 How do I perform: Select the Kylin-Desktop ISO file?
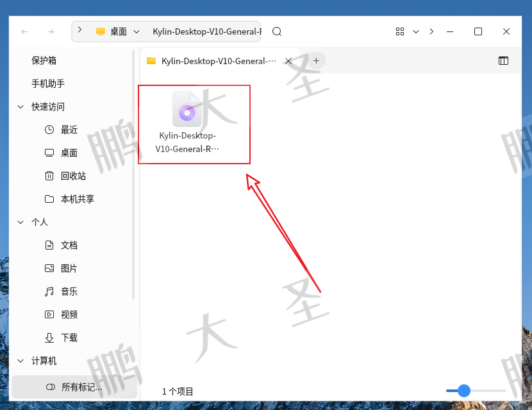click(187, 123)
